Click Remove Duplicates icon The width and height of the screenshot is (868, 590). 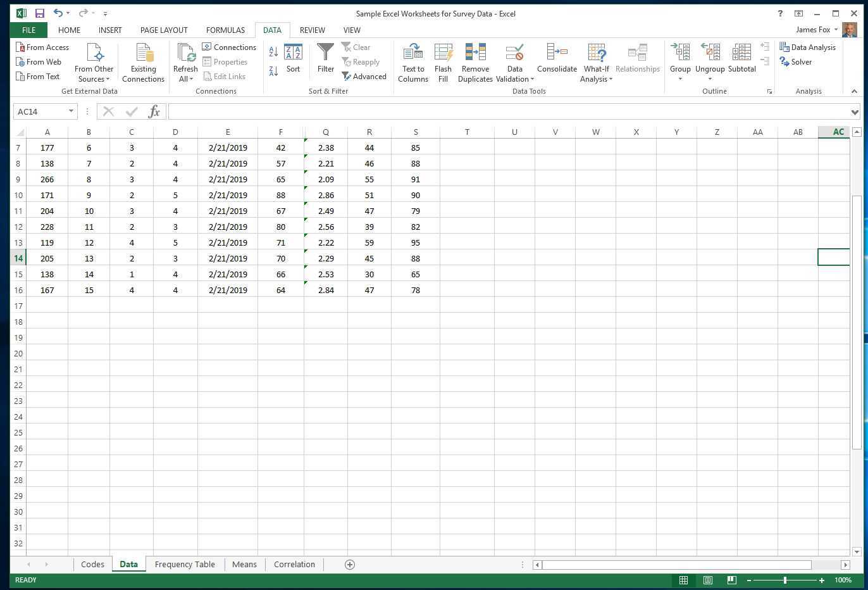(475, 53)
